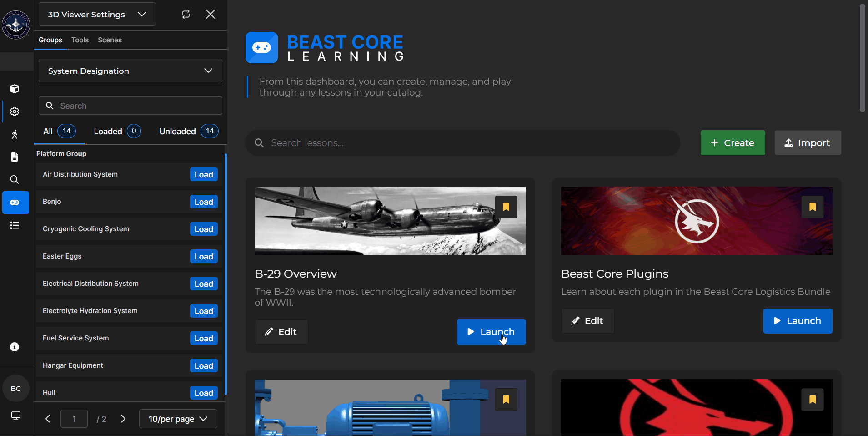Open the 10/per page dropdown
This screenshot has height=436, width=868.
pyautogui.click(x=178, y=419)
